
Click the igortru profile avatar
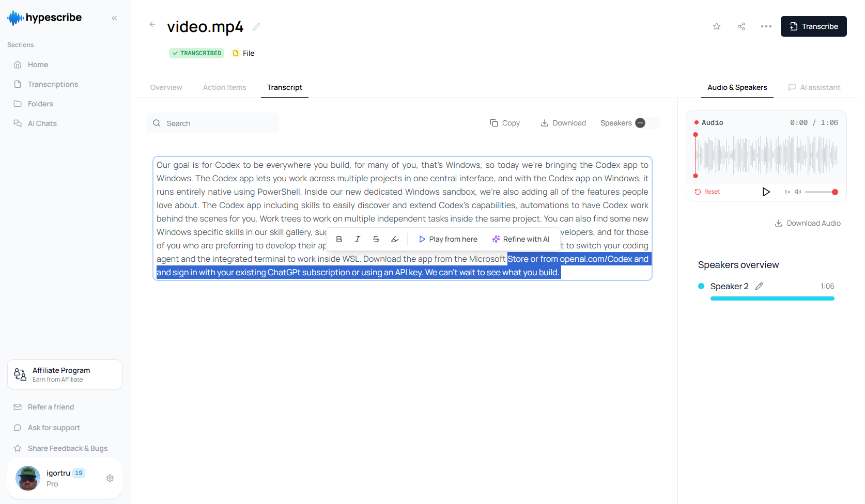coord(28,478)
